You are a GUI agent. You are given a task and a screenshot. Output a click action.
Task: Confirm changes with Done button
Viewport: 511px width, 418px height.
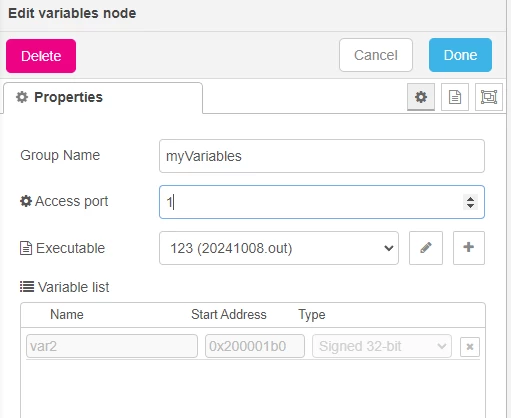[460, 55]
